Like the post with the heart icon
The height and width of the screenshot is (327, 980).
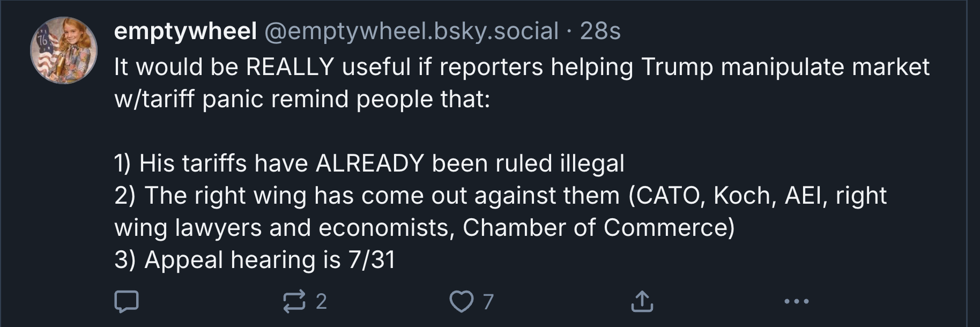pos(462,301)
